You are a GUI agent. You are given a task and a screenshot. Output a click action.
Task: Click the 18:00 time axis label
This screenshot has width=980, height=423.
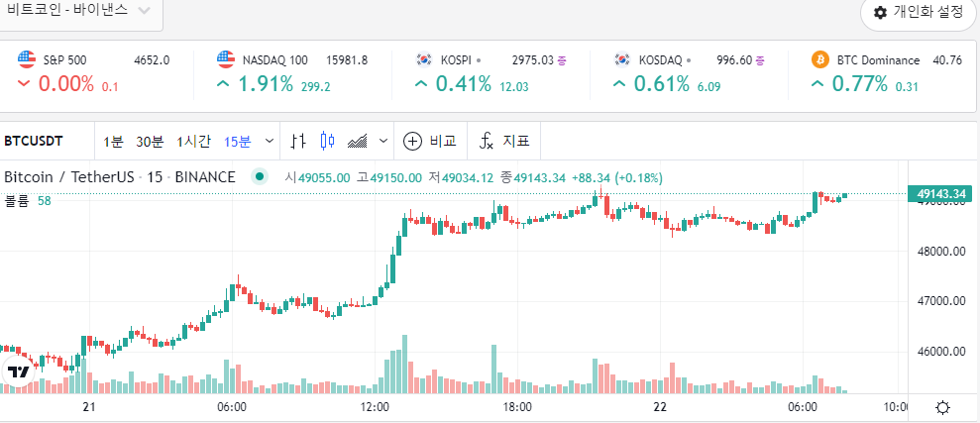517,407
